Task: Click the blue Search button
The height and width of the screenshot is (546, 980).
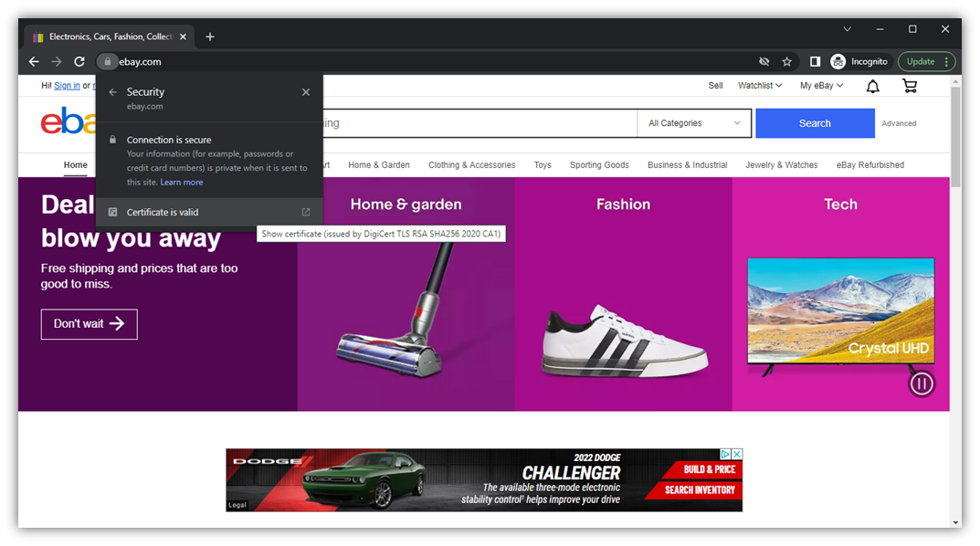Action: (x=815, y=123)
